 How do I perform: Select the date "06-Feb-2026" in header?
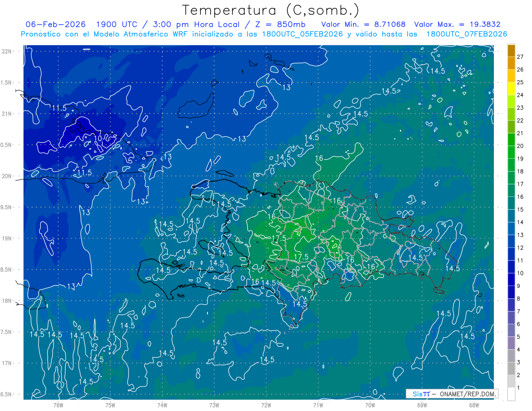(55, 24)
